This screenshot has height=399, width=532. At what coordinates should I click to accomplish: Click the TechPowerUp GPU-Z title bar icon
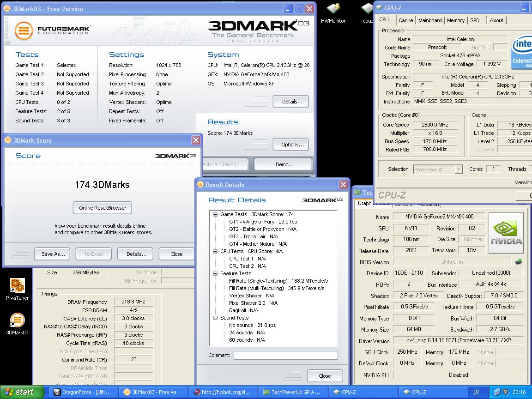point(357,193)
